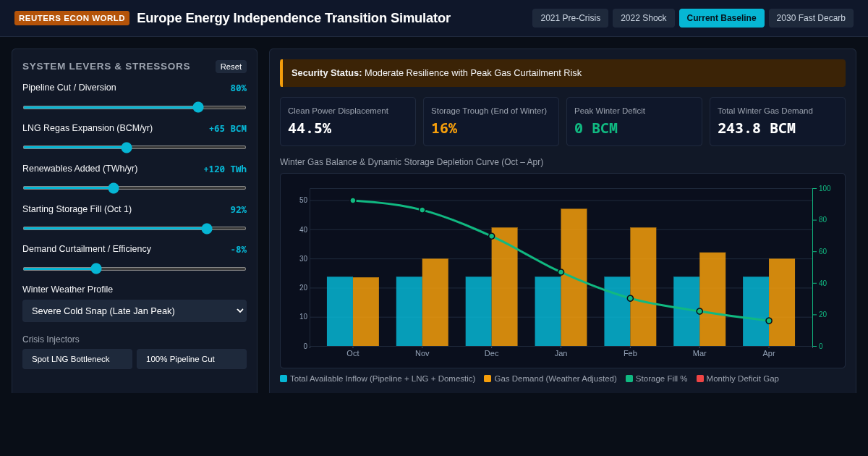Click the November inflow bar
This screenshot has width=868, height=456.
point(409,311)
